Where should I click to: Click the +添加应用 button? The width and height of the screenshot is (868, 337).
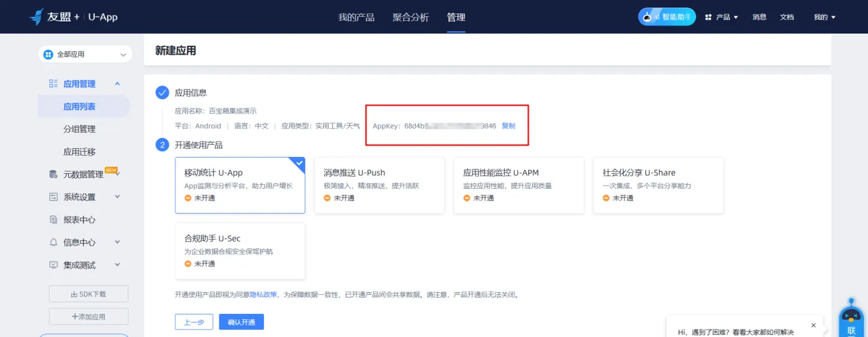[89, 317]
